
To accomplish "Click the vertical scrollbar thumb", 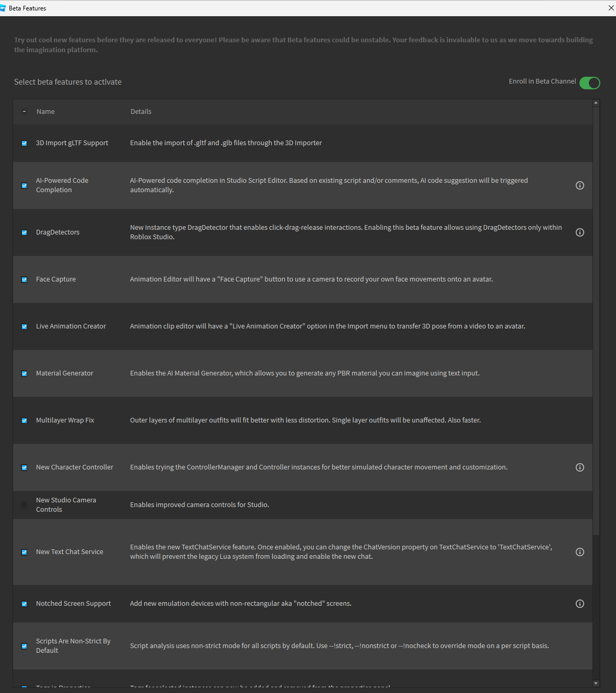I will click(596, 321).
